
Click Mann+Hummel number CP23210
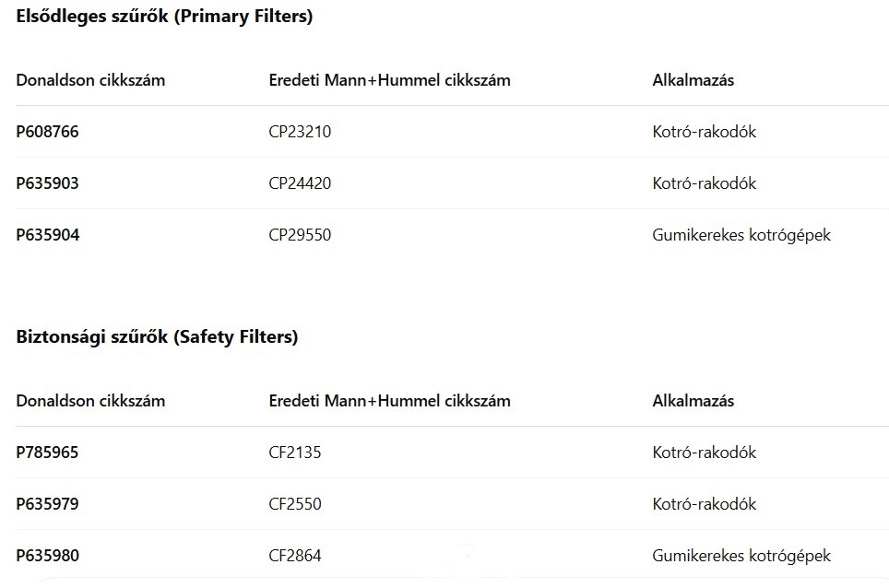(x=300, y=132)
